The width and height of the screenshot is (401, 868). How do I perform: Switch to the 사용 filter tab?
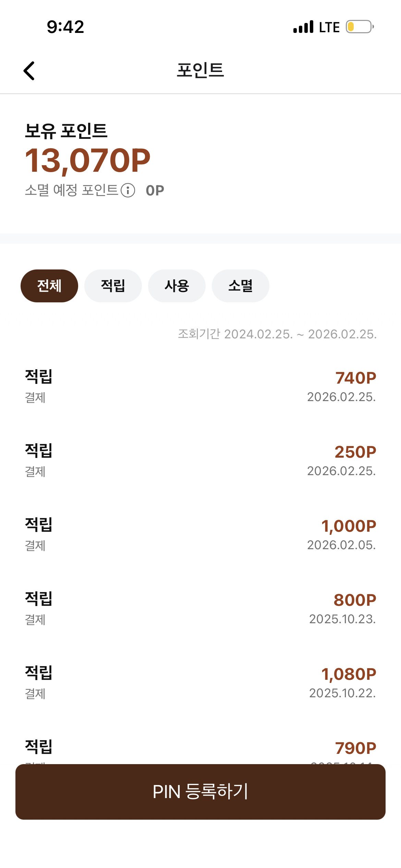point(177,286)
